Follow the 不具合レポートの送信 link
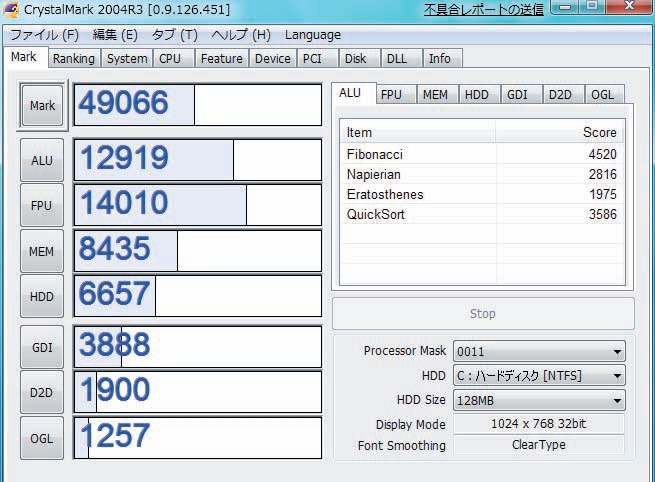The height and width of the screenshot is (482, 655). [484, 9]
